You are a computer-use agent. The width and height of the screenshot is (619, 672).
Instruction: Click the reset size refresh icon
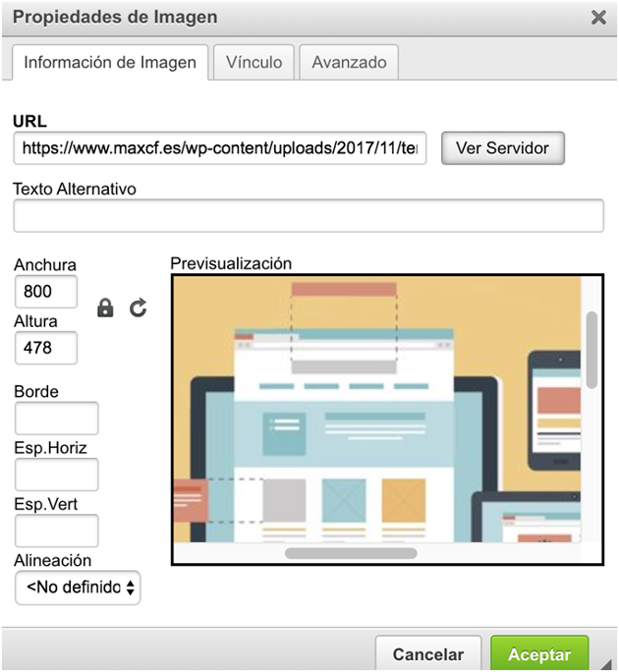coord(138,308)
